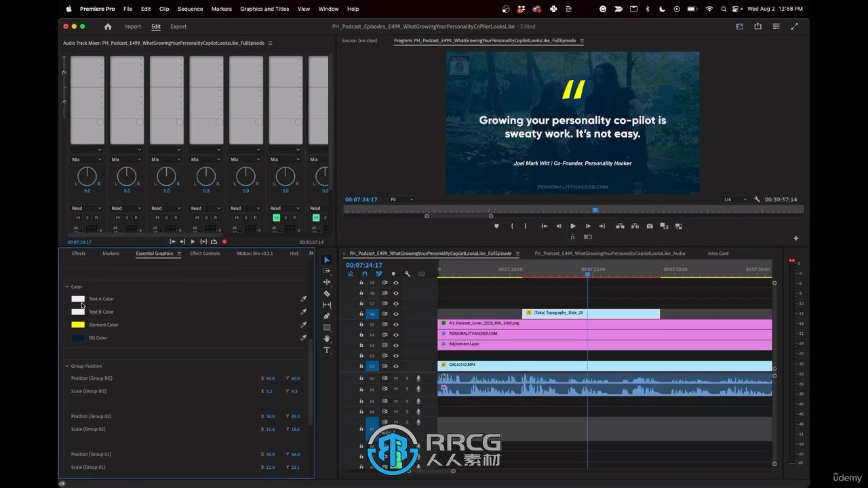The image size is (868, 488).
Task: Click Mark In bracket in Program Monitor
Action: click(511, 226)
